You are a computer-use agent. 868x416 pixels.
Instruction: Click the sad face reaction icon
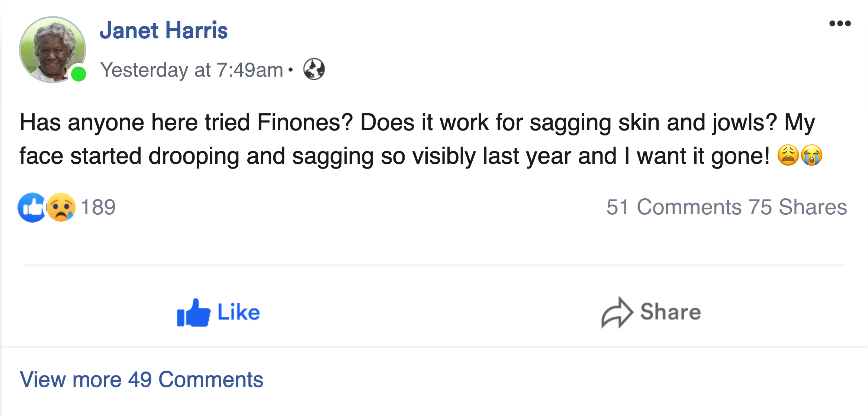[61, 207]
